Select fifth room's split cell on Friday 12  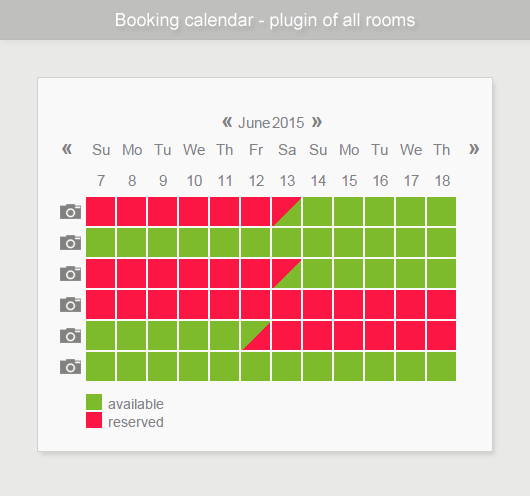tap(256, 335)
